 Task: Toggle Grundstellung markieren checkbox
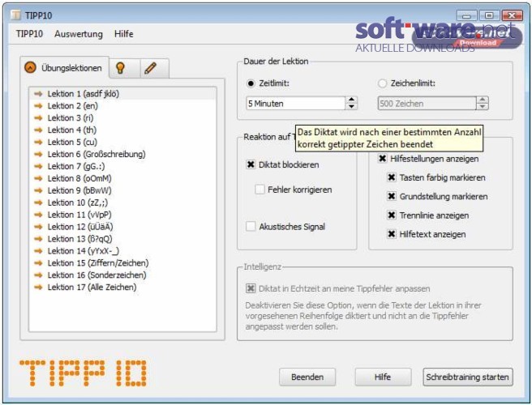click(392, 196)
